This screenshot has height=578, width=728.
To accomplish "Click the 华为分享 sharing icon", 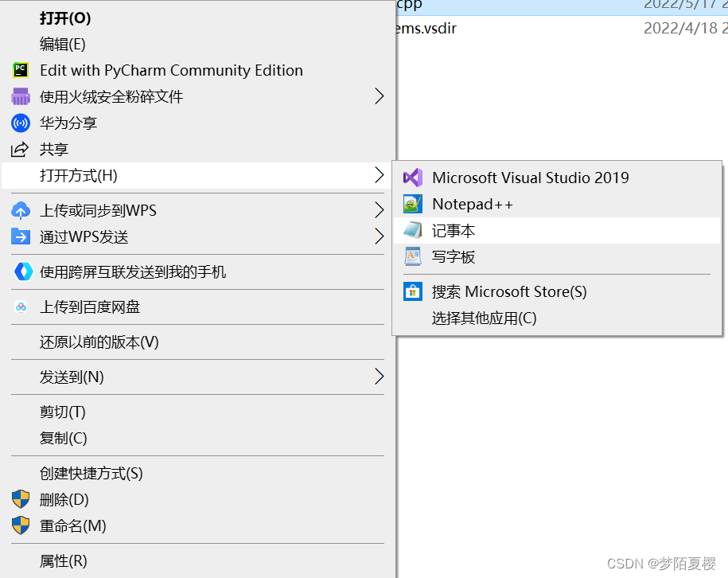I will coord(21,123).
